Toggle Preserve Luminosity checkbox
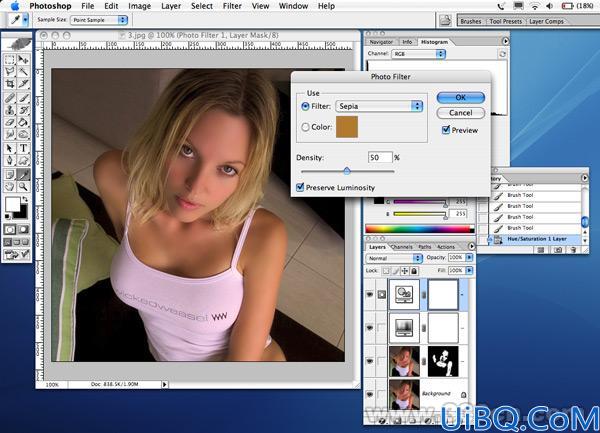Viewport: 600px width, 433px height. point(300,187)
